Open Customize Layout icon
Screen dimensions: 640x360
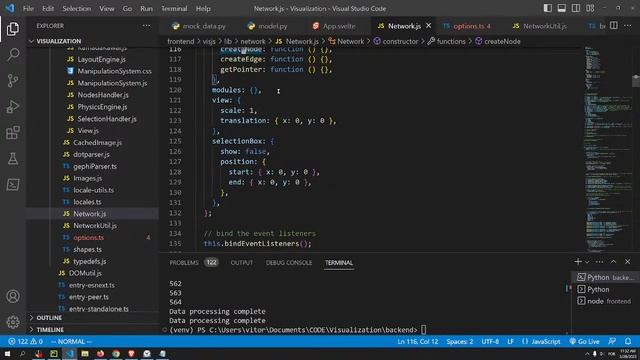click(x=590, y=8)
